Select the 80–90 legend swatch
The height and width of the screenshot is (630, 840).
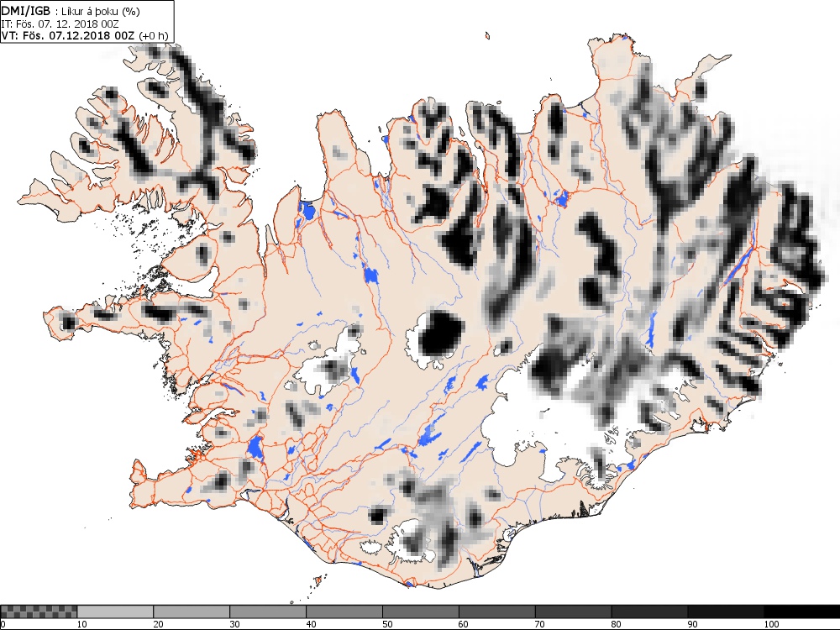pos(649,612)
